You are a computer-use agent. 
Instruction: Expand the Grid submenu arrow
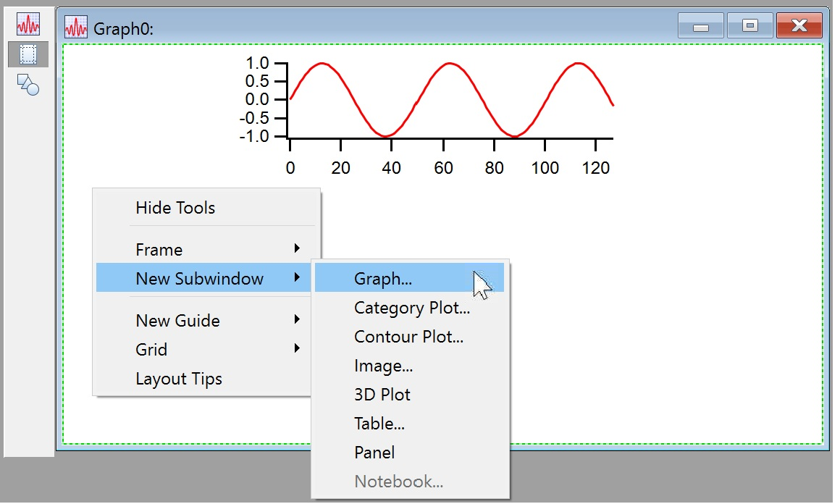tap(297, 349)
